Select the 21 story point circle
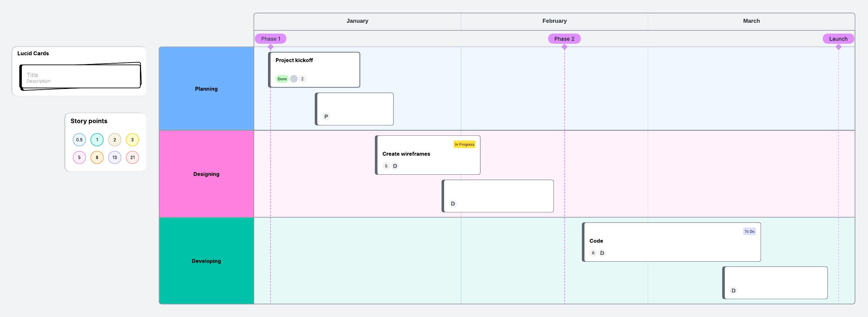 point(132,158)
